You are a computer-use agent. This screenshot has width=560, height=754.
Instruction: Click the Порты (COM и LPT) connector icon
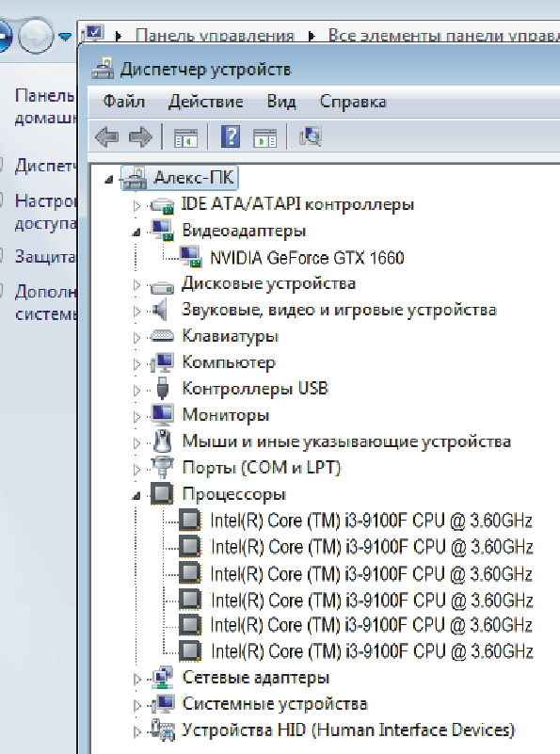[x=162, y=468]
